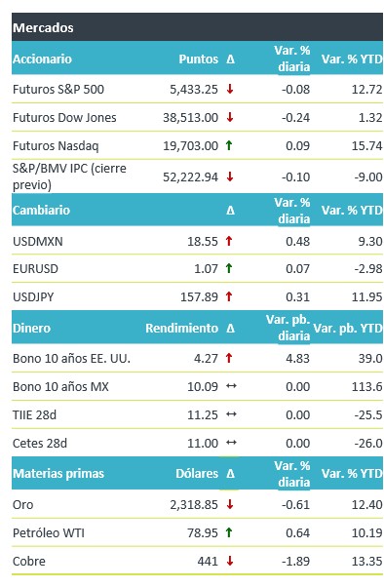The width and height of the screenshot is (384, 588).
Task: Click the green up arrow beside Futuros Nasdaq
Action: pyautogui.click(x=229, y=145)
